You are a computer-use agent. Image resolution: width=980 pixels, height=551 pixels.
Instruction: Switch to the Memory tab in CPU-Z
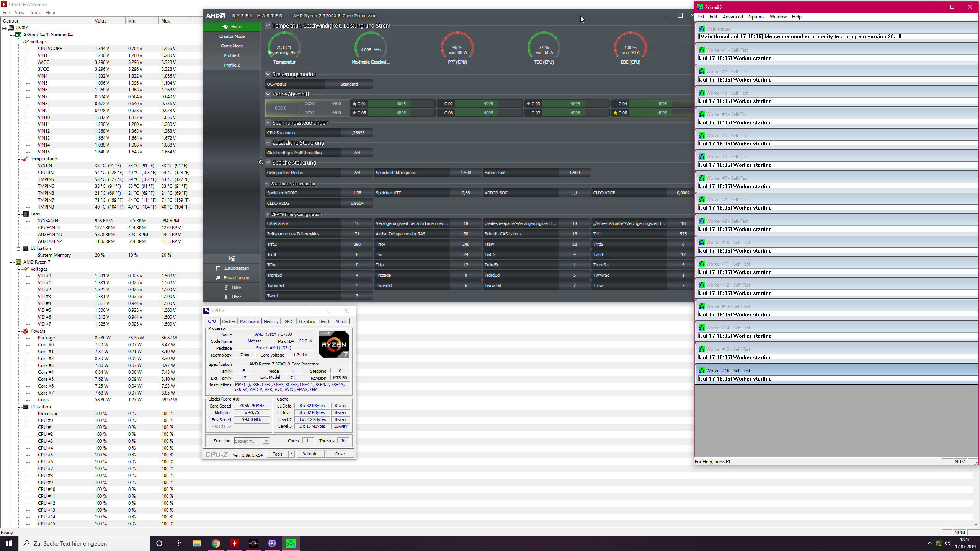[271, 321]
